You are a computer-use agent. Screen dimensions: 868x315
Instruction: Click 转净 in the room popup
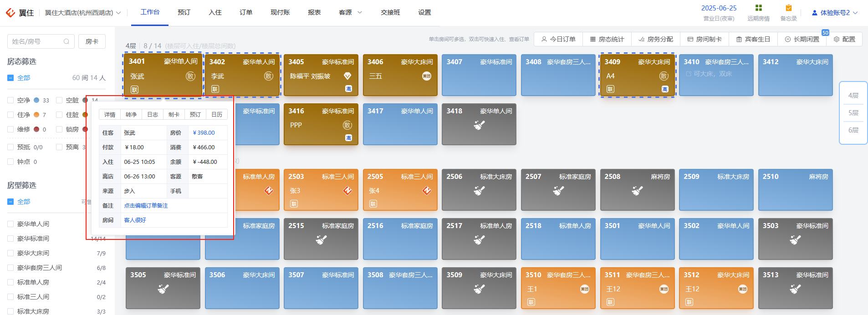(x=131, y=115)
